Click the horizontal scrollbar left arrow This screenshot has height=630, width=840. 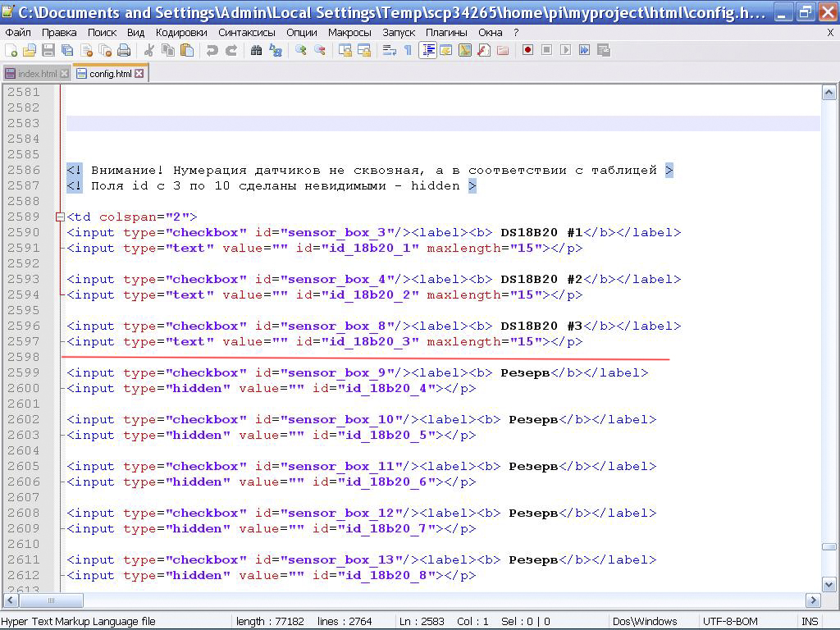pos(11,600)
